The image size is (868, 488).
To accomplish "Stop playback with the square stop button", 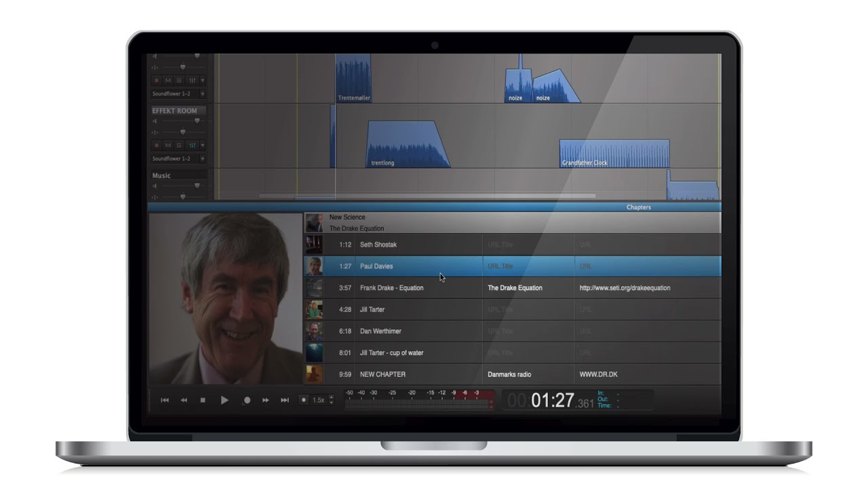I will tap(203, 400).
